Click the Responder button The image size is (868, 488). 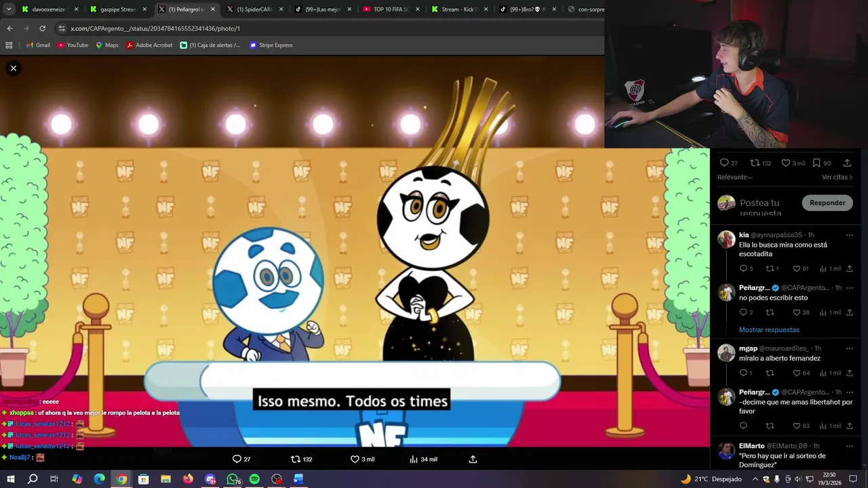[x=827, y=203]
